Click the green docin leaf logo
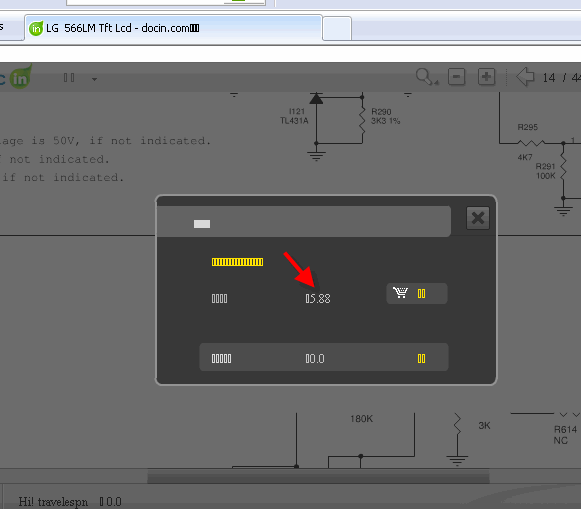Viewport: 581px width, 509px height. click(x=20, y=77)
